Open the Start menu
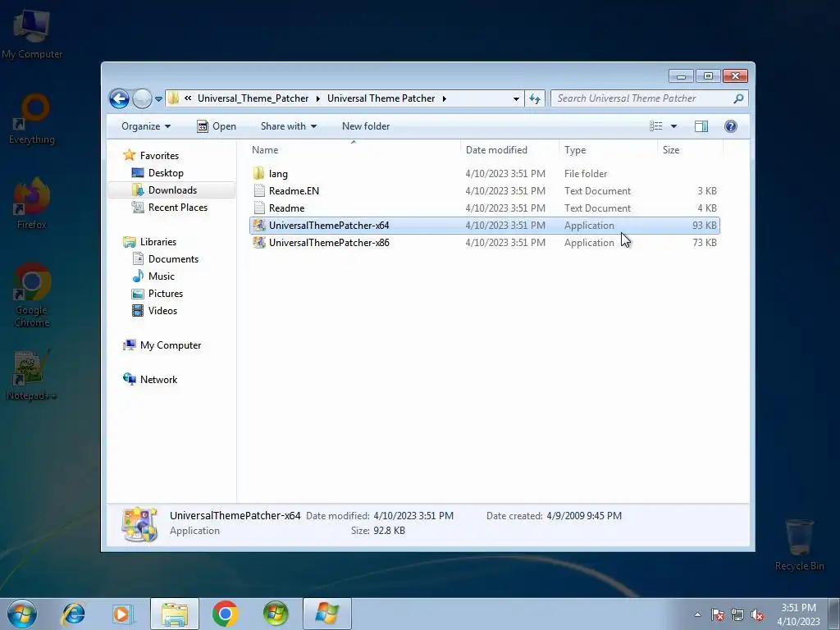This screenshot has height=630, width=840. point(22,614)
